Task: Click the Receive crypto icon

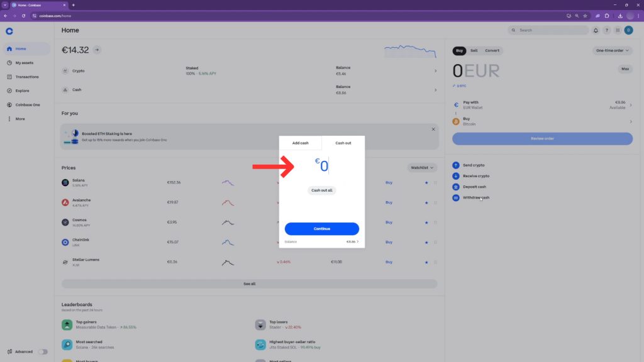Action: 456,176
